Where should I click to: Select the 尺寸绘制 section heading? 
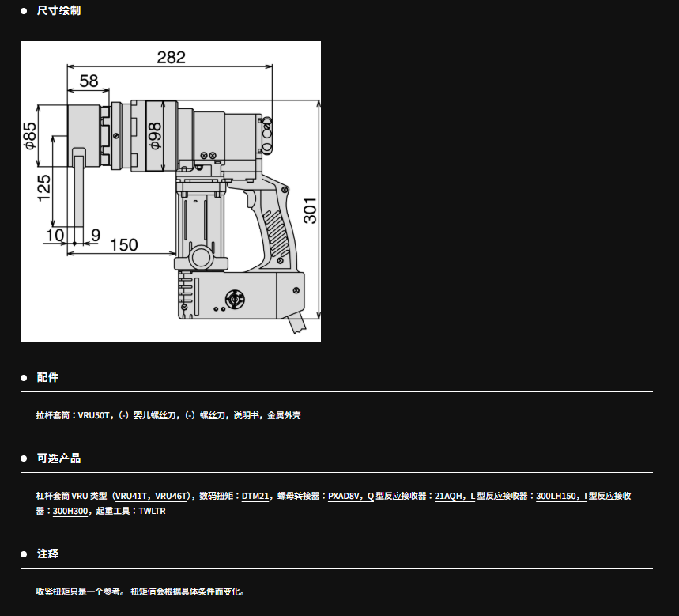[58, 11]
